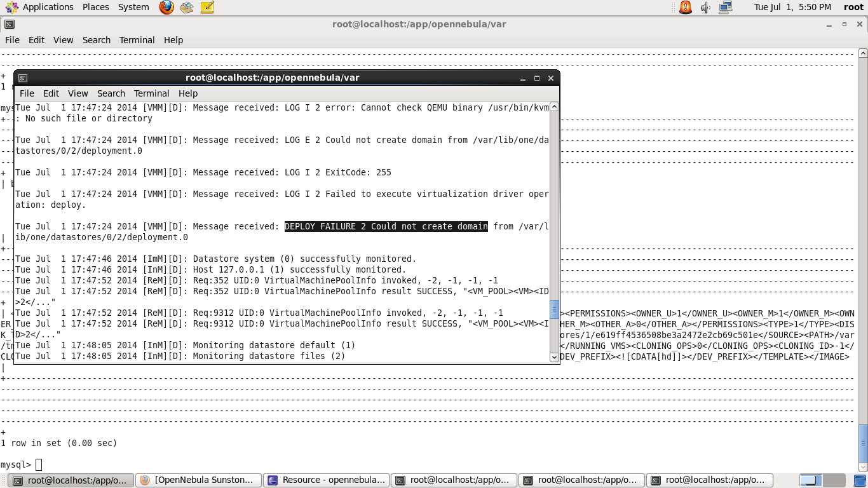868x488 pixels.
Task: Launch Firefox from the top panel
Action: click(166, 8)
